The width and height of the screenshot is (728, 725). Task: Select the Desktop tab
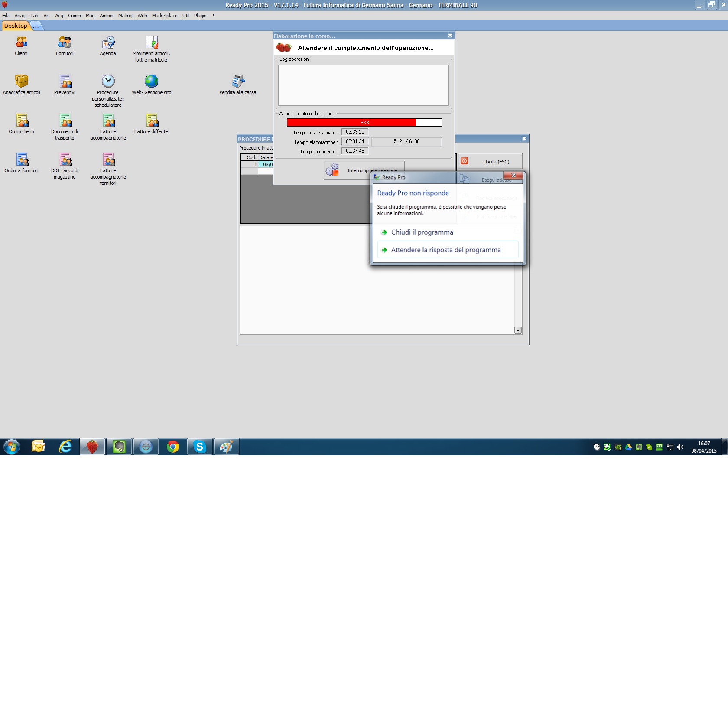coord(16,26)
